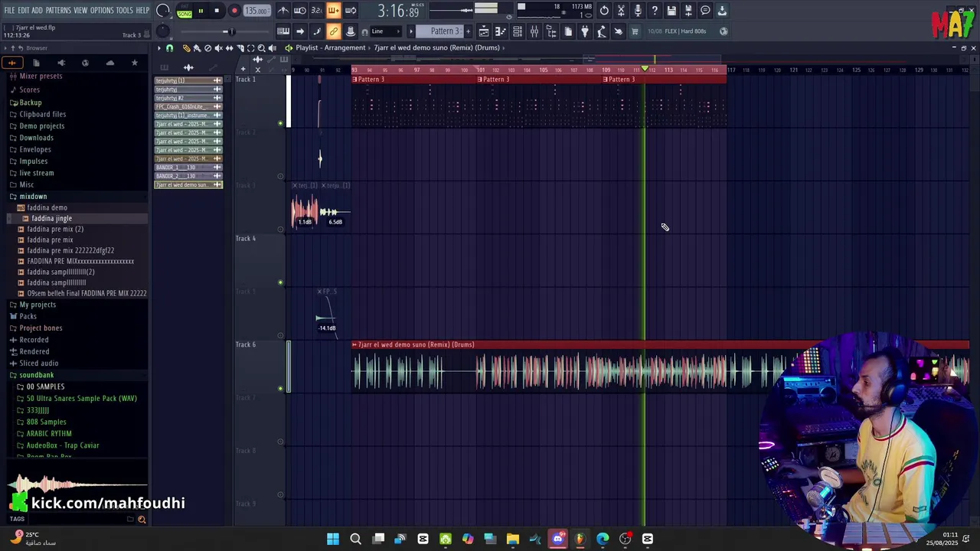Open the ADD menu
Screen dimensions: 980x551
click(37, 10)
